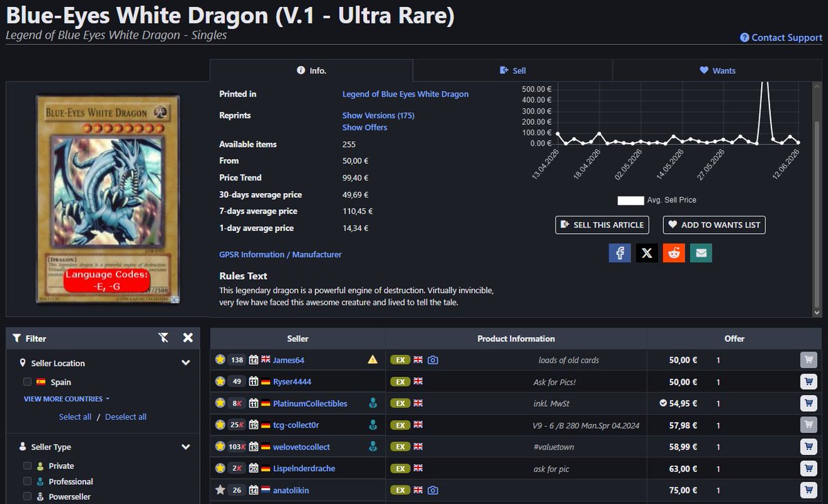Add tcg-collect0r's offer to the cart
This screenshot has width=828, height=504.
[809, 425]
